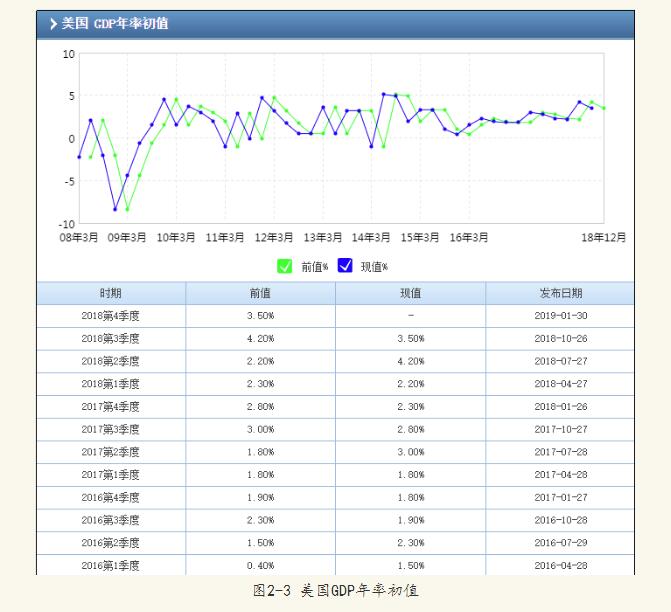The image size is (671, 612).
Task: Click release date 2017-07-28
Action: coord(561,452)
